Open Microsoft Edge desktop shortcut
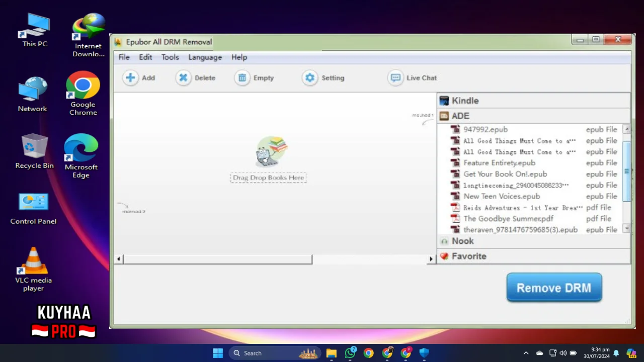 [81, 156]
